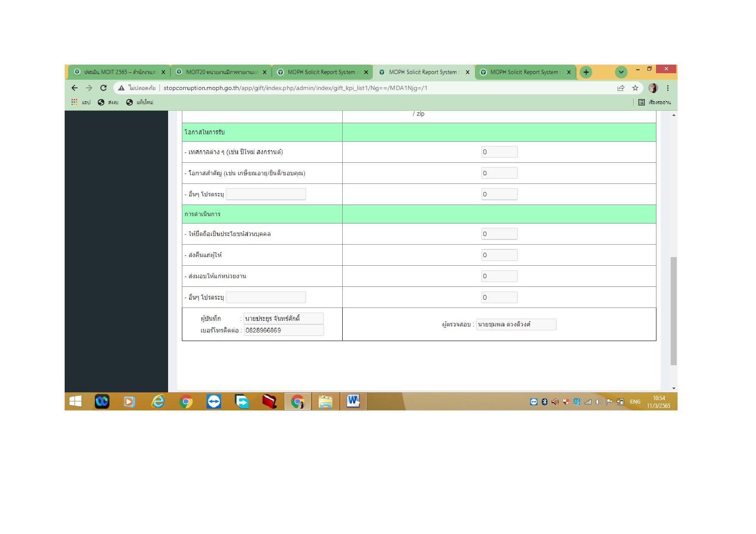Click the browser back arrow
The width and height of the screenshot is (756, 534).
coord(75,88)
